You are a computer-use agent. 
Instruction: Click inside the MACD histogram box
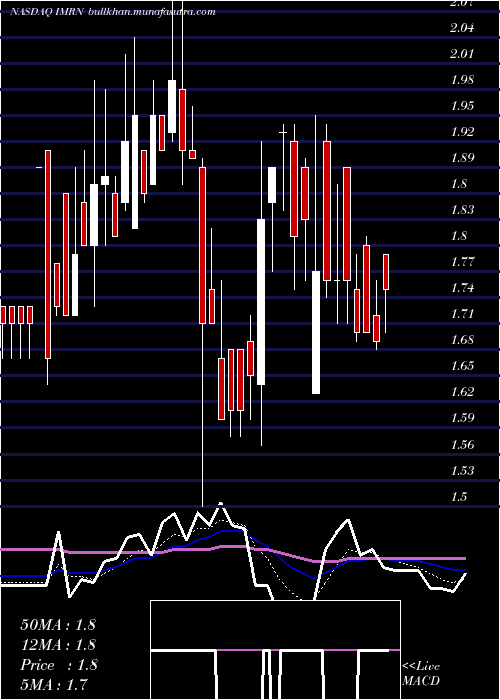275,650
